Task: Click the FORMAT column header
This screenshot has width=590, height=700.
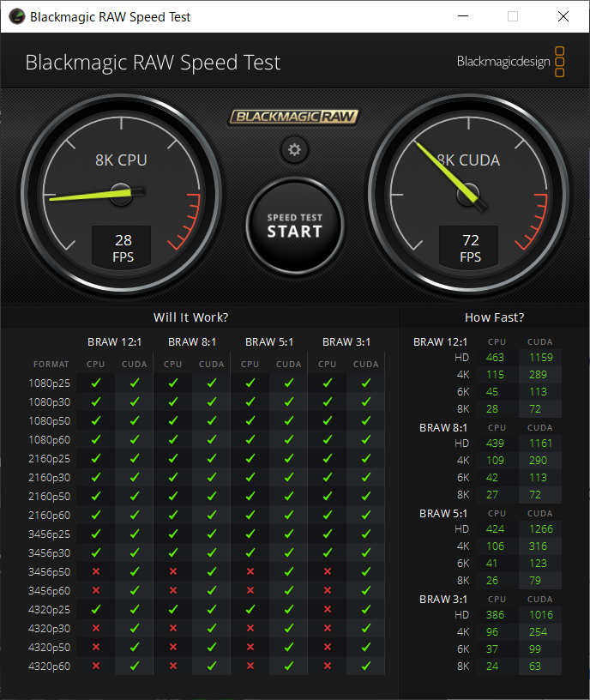Action: click(51, 365)
